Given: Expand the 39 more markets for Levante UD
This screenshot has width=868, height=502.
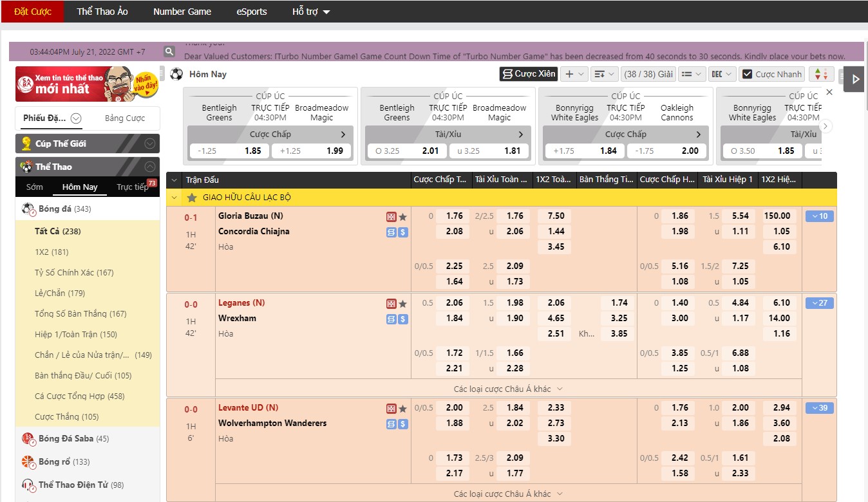Looking at the screenshot, I should 820,408.
